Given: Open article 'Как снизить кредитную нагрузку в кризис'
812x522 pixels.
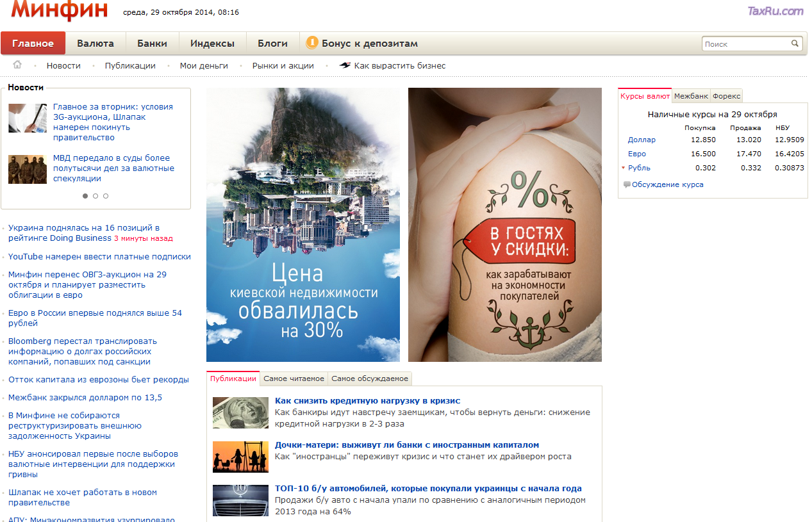Looking at the screenshot, I should click(367, 400).
